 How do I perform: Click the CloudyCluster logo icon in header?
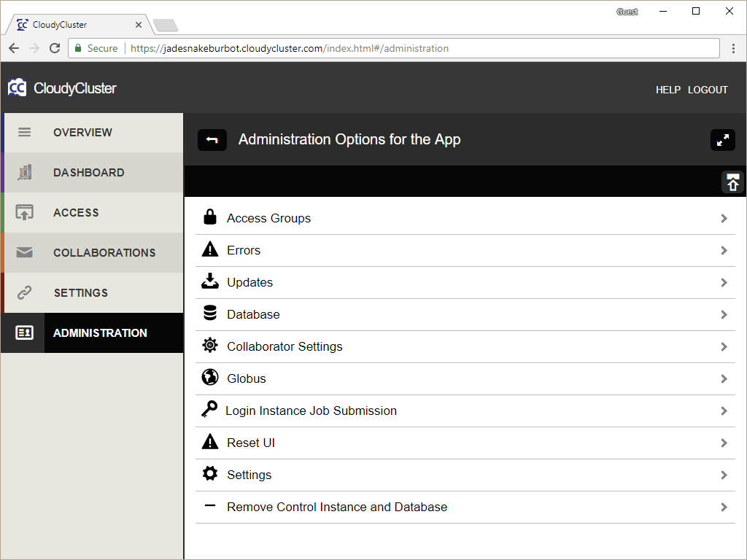click(18, 87)
